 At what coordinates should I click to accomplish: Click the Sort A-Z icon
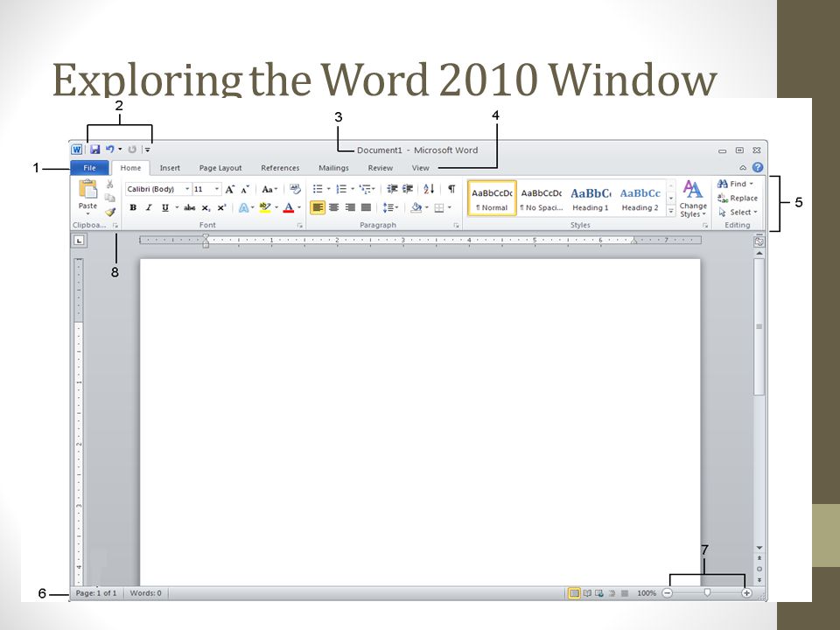[429, 189]
